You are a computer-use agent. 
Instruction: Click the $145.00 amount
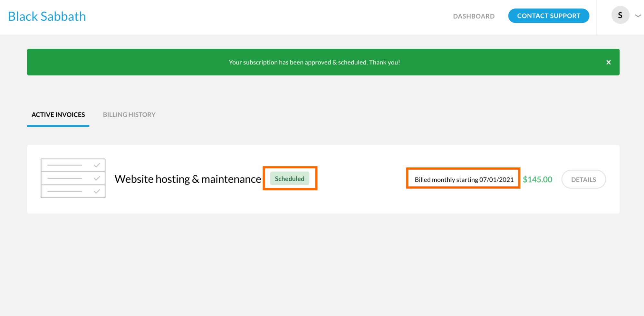[x=537, y=180]
